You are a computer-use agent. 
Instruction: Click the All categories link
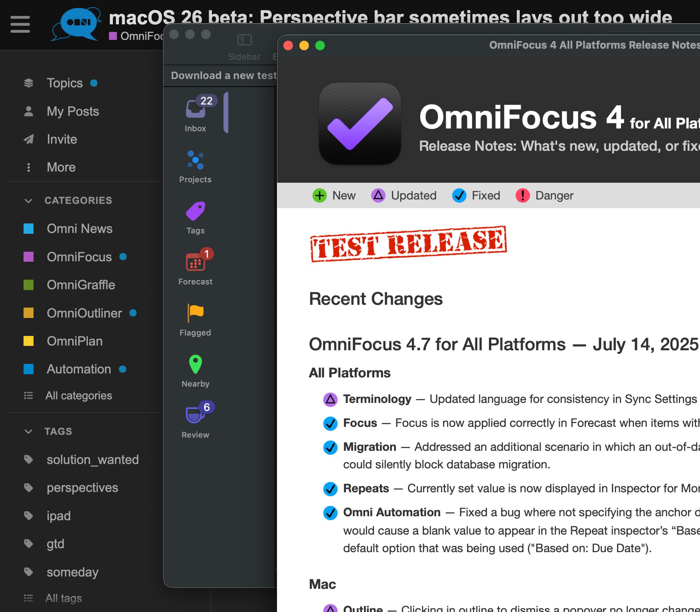(x=79, y=395)
